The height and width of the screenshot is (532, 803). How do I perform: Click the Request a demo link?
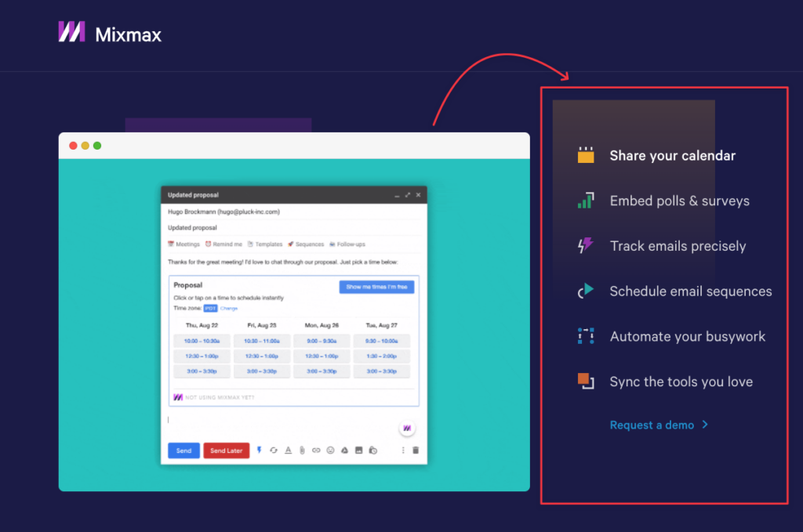652,425
